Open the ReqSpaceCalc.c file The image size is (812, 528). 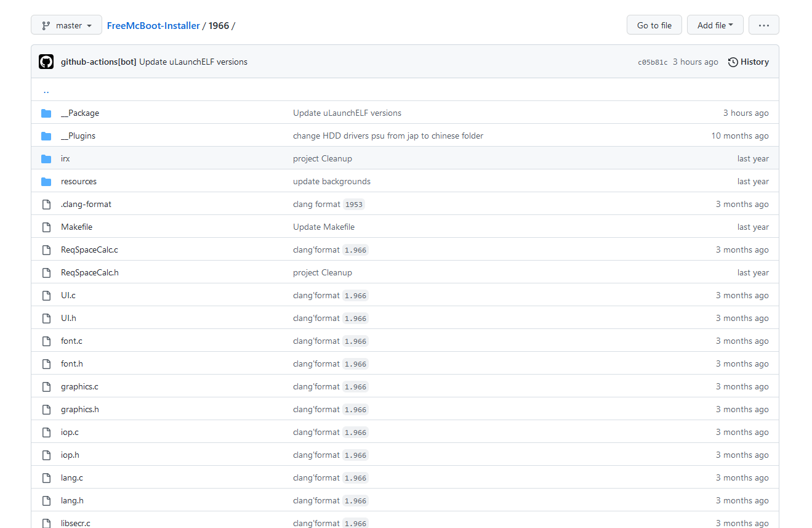coord(89,250)
